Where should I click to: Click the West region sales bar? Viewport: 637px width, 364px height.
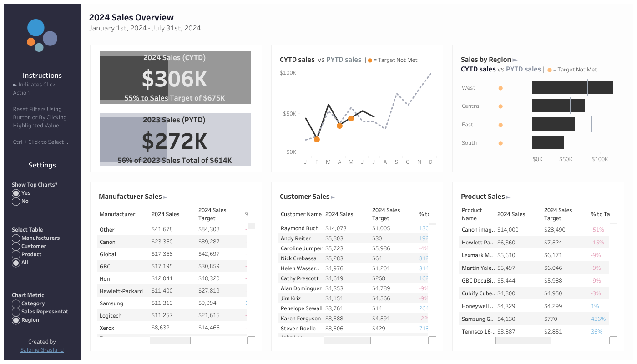[572, 87]
